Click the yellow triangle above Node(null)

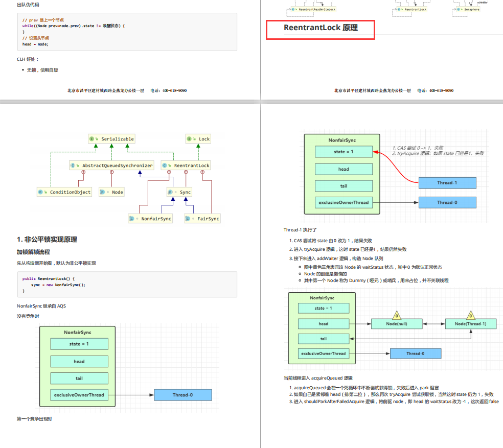(397, 315)
